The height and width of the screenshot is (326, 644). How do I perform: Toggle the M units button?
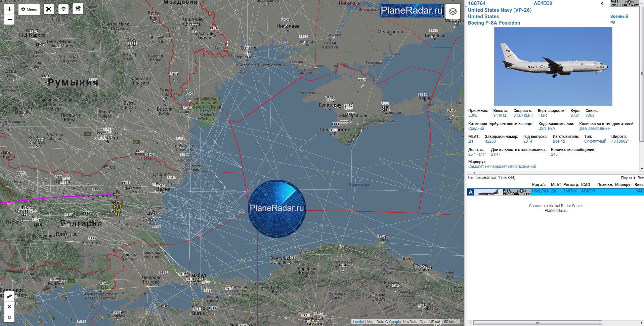(x=9, y=317)
